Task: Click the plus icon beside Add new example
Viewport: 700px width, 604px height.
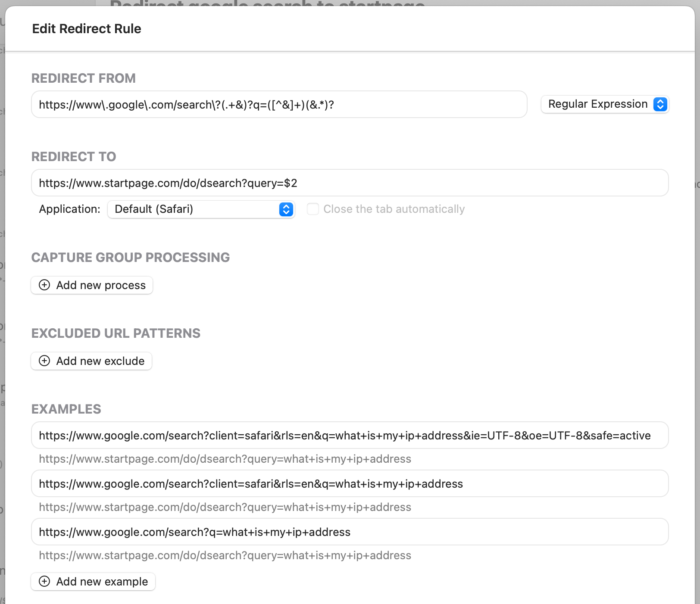Action: point(44,582)
